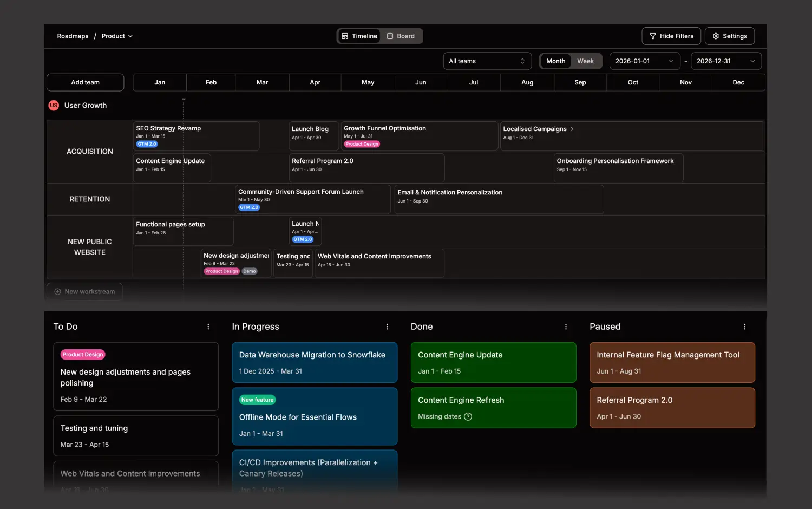Click the Hide Filters button
The width and height of the screenshot is (812, 509).
click(671, 36)
